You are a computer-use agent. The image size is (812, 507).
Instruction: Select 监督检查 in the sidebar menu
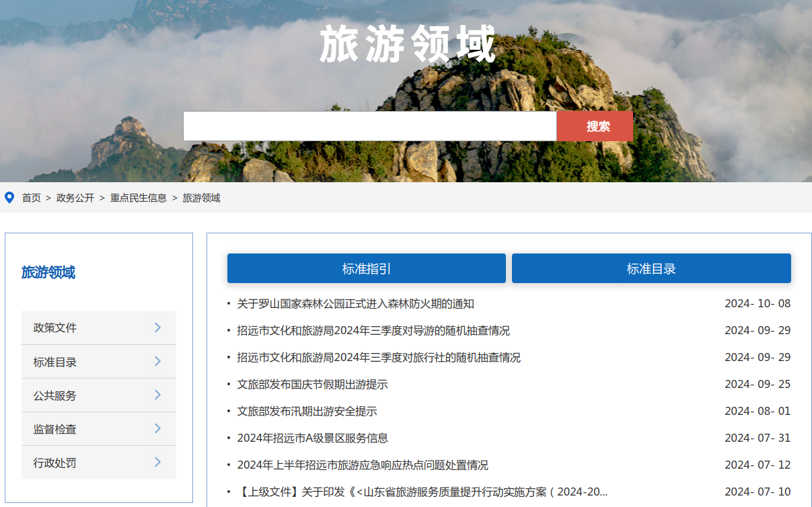(x=55, y=429)
